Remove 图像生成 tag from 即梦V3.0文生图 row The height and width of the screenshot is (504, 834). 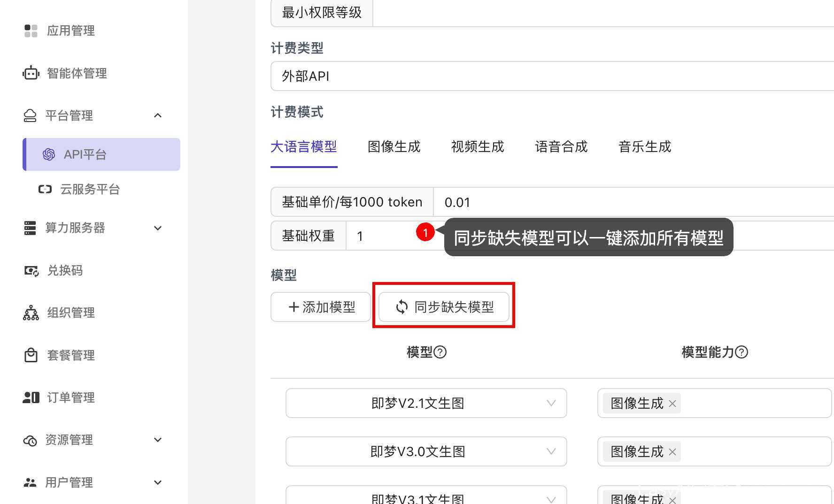pos(672,452)
